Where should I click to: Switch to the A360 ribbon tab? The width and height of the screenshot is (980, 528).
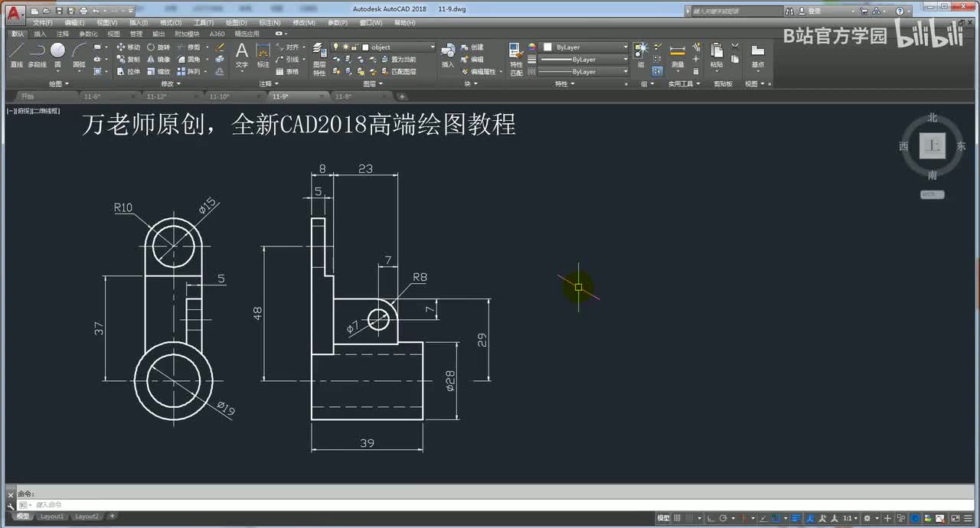coord(217,34)
